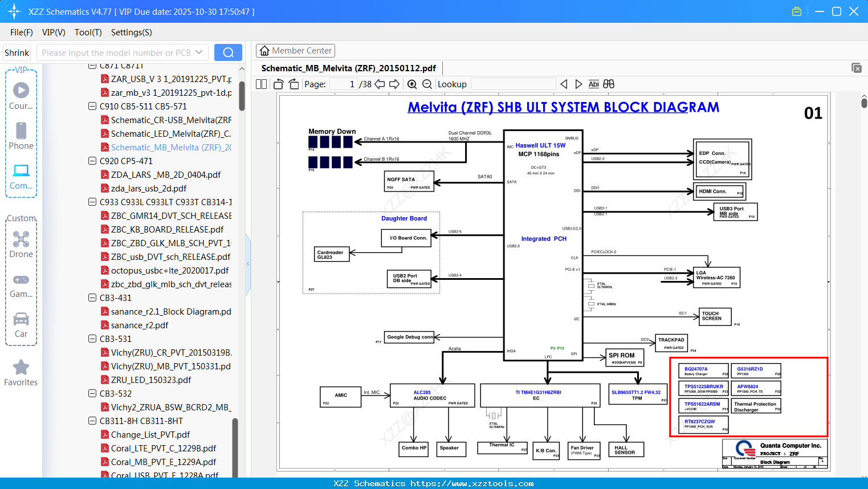The image size is (868, 489).
Task: Open the VIP(V) menu
Action: [x=54, y=32]
